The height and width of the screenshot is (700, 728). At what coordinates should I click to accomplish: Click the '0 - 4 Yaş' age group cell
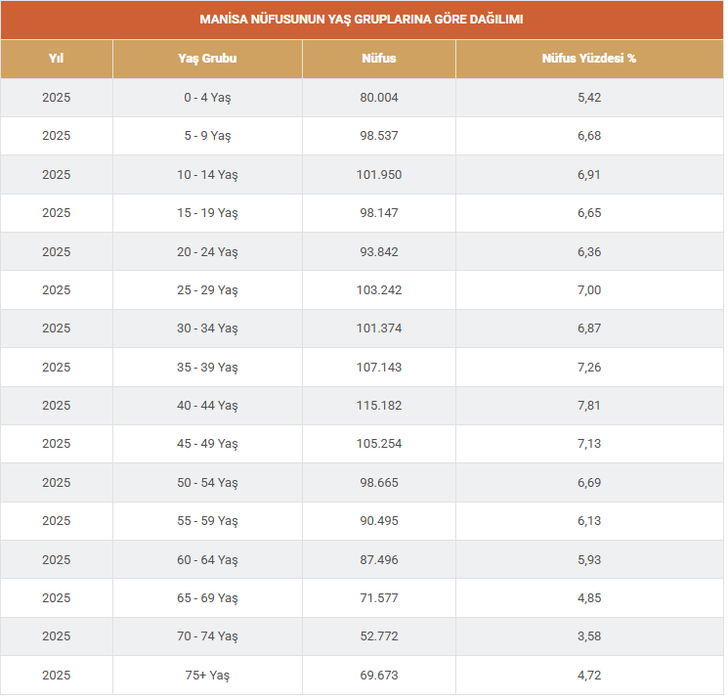[x=207, y=98]
